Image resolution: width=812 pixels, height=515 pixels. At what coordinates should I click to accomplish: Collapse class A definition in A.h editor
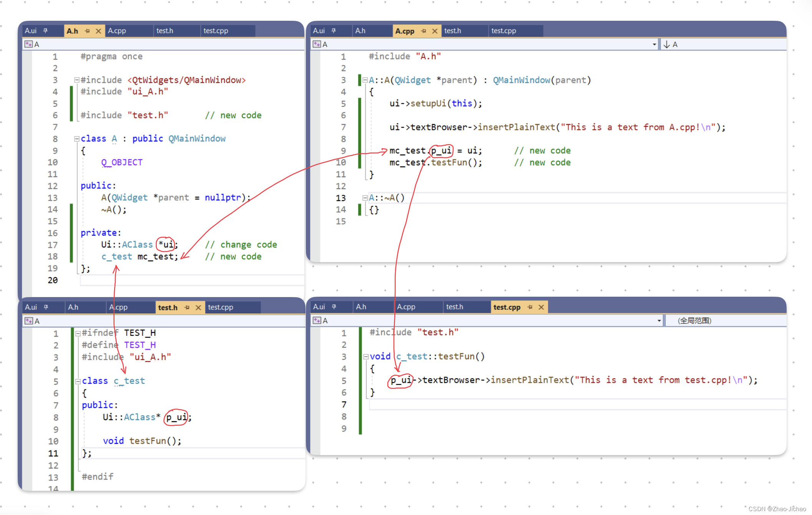[76, 139]
